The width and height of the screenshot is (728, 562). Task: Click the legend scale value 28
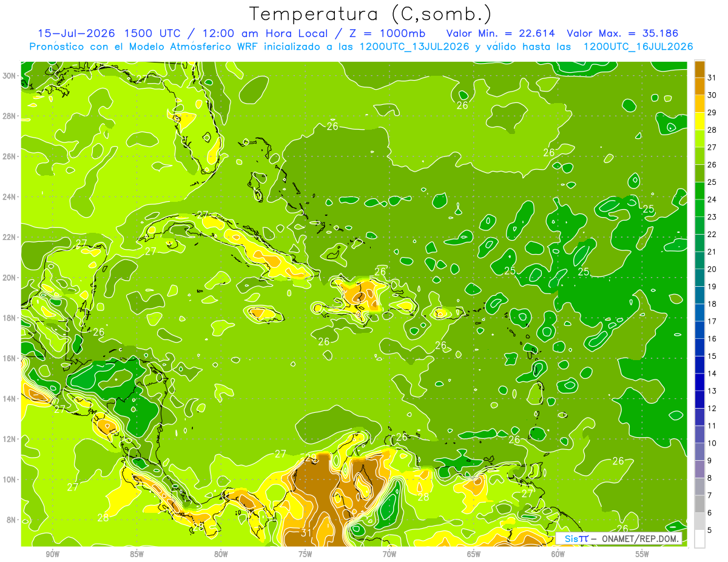point(712,130)
